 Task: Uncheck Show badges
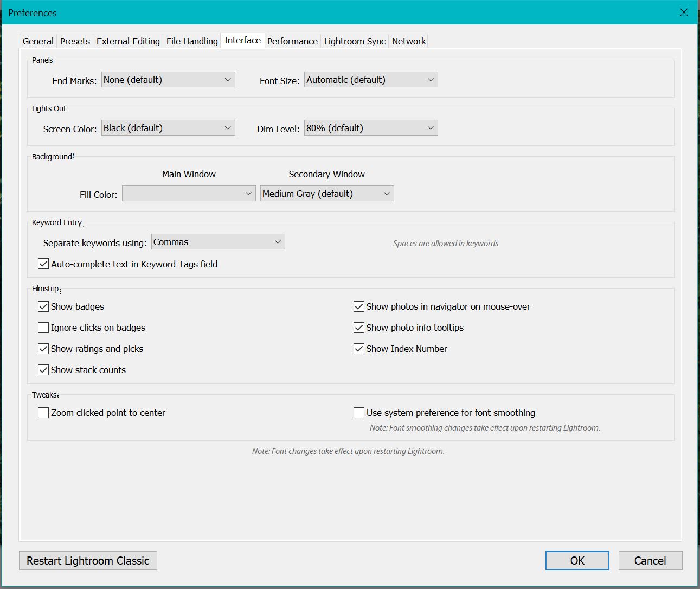pos(43,306)
